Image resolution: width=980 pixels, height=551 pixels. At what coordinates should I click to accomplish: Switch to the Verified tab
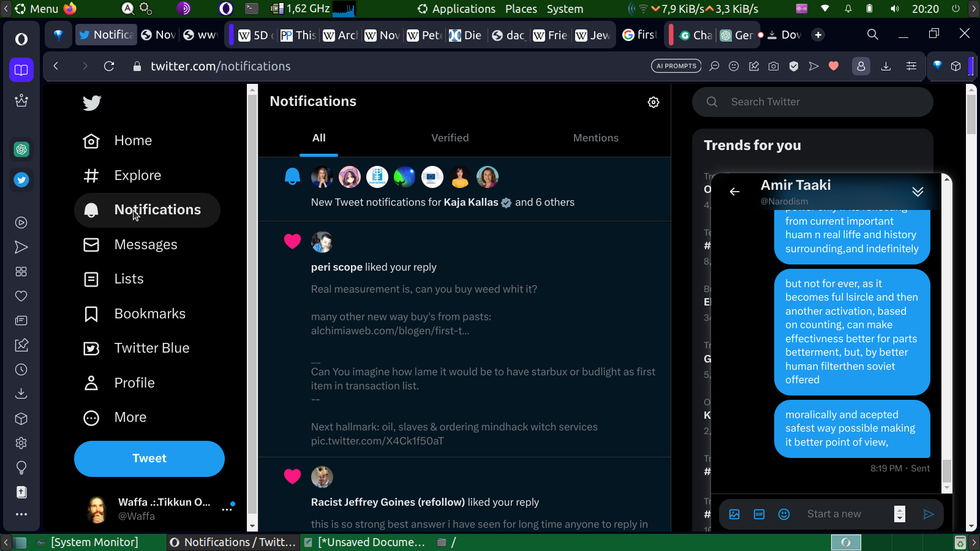[450, 138]
